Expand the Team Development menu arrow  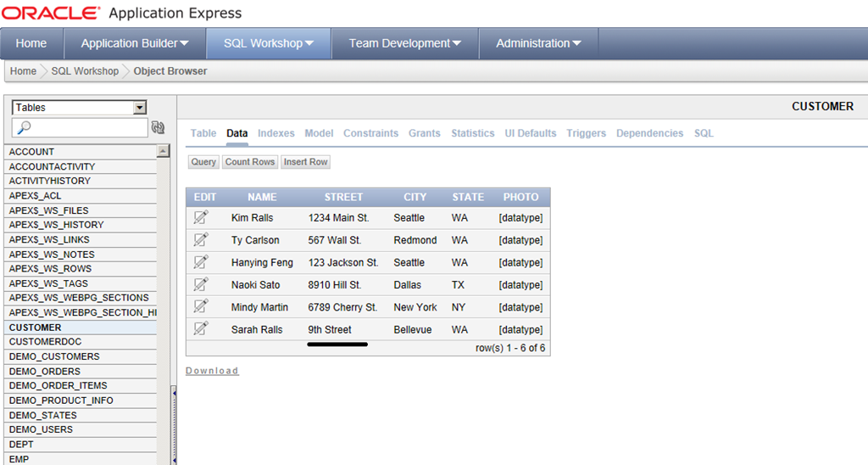(457, 43)
